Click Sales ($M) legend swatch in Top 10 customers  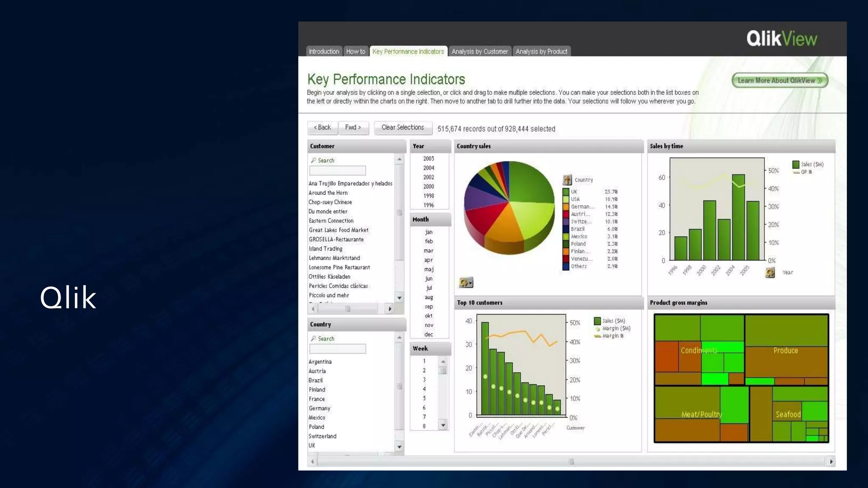(597, 321)
